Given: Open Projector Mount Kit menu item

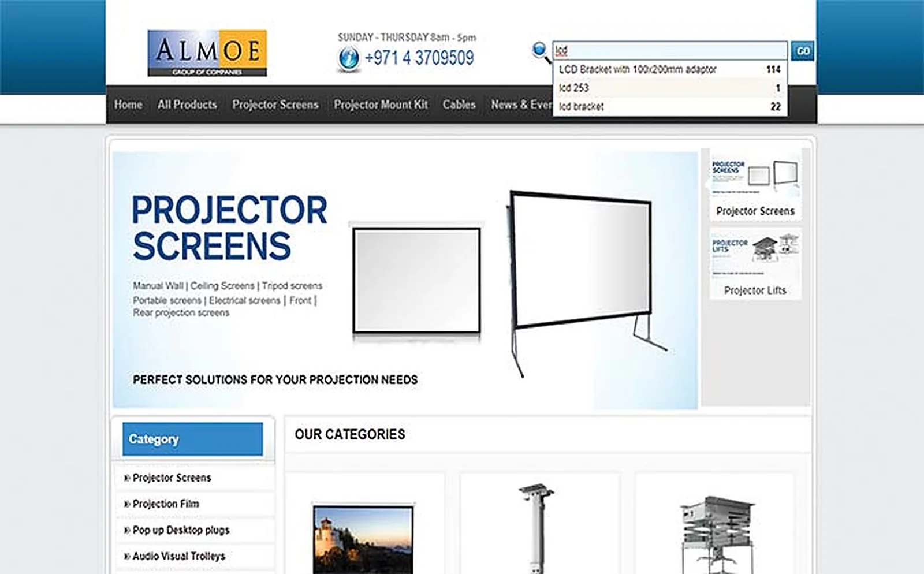Looking at the screenshot, I should [381, 105].
